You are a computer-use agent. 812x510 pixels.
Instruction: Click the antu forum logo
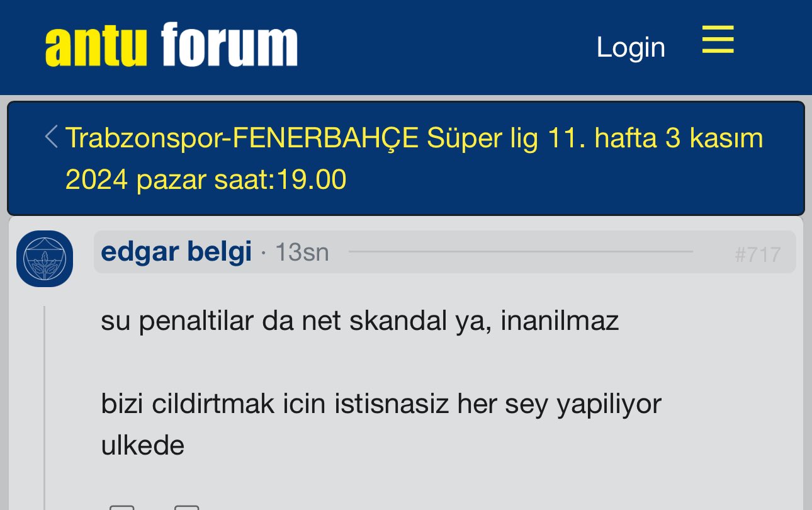[x=171, y=44]
